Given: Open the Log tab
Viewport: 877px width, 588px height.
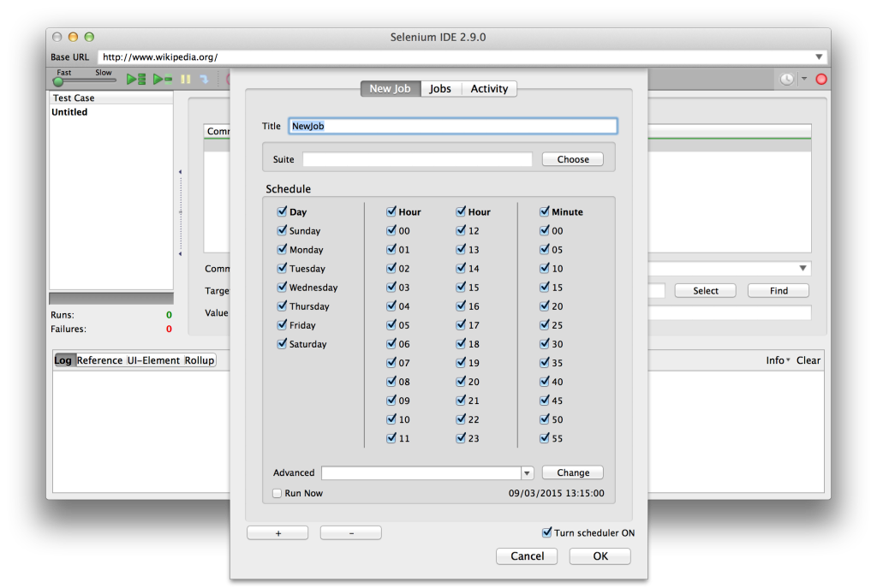Looking at the screenshot, I should [63, 360].
